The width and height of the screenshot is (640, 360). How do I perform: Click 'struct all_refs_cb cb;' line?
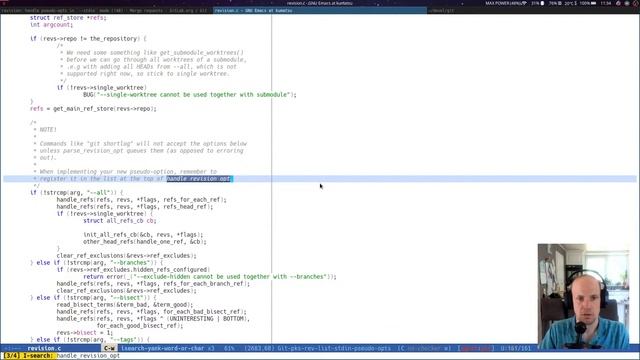120,220
